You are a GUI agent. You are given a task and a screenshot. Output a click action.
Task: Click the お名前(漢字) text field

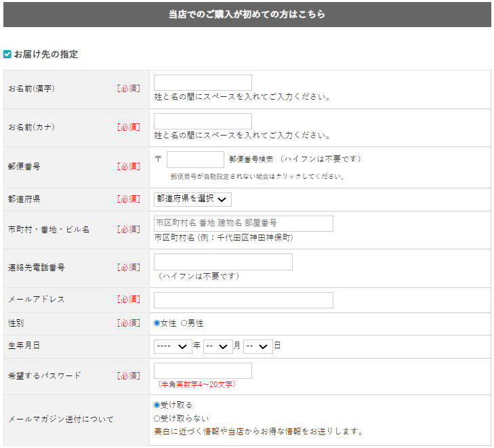tap(203, 83)
